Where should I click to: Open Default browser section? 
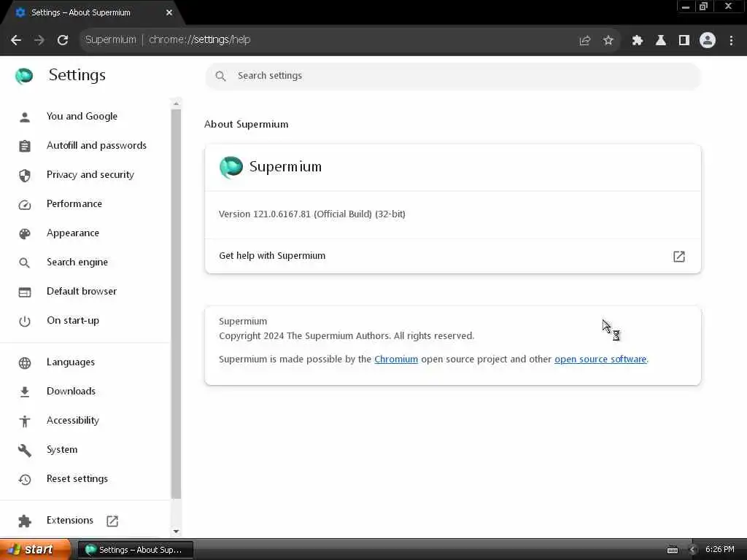tap(82, 291)
